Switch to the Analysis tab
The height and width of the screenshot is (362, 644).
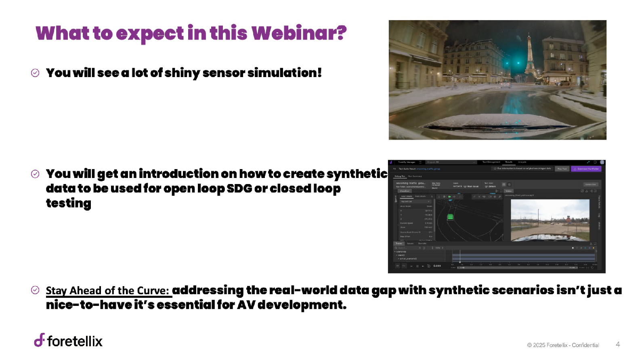click(x=522, y=162)
